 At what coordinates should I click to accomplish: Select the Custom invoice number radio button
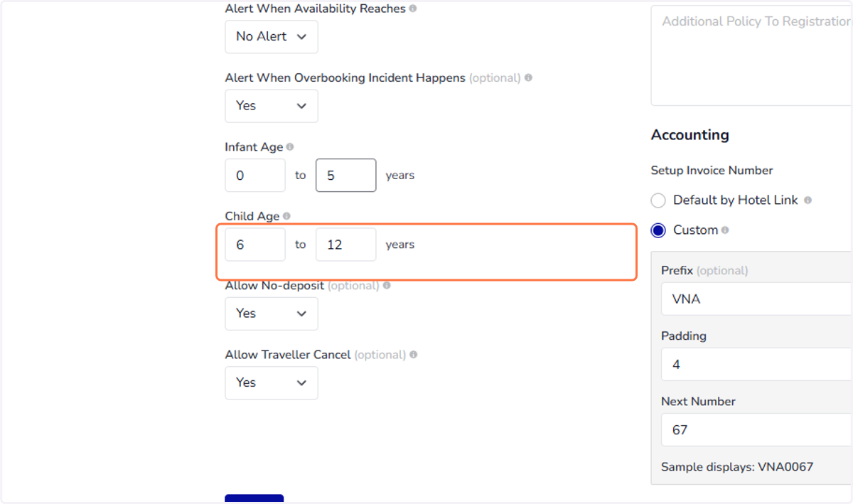[658, 230]
